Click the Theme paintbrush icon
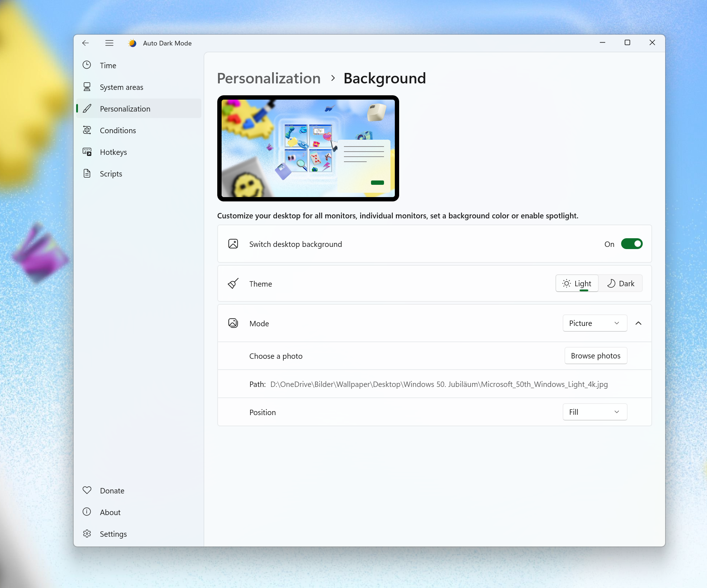This screenshot has width=707, height=588. coord(233,283)
